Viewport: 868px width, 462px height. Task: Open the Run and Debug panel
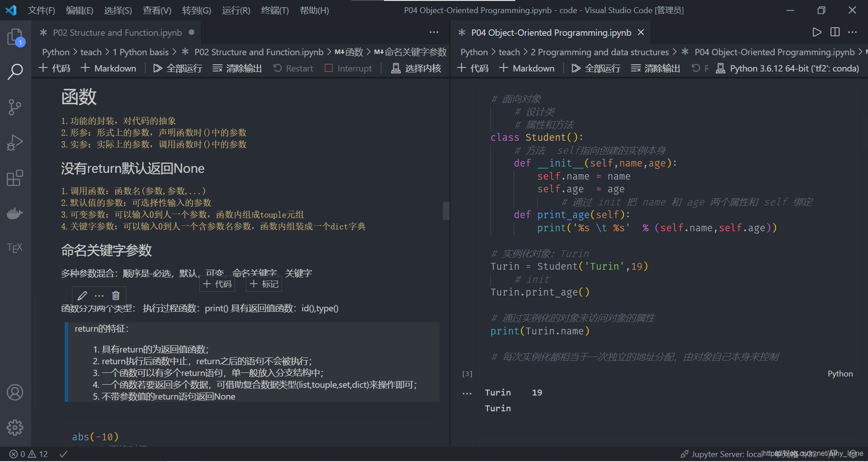[x=16, y=143]
